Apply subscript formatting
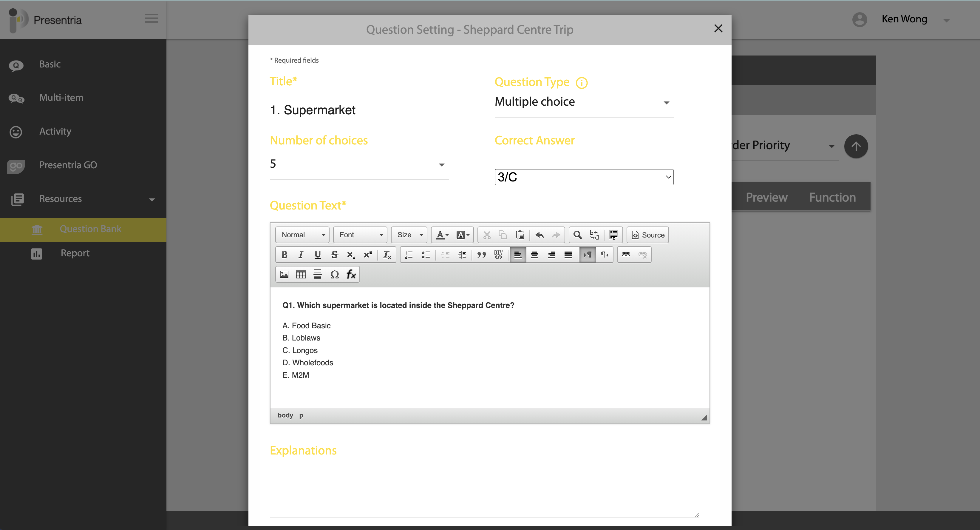Viewport: 980px width, 530px height. 351,255
